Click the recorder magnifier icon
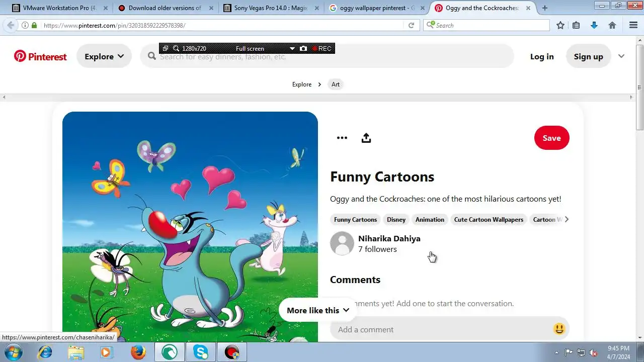The height and width of the screenshot is (362, 644). [176, 49]
